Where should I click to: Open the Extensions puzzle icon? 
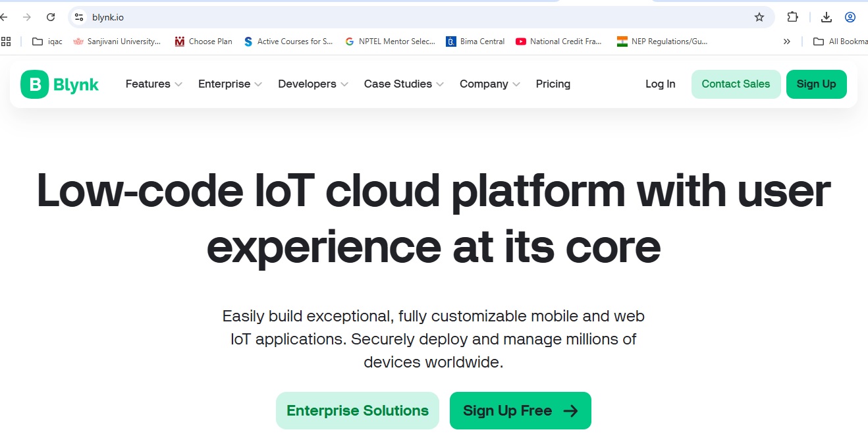pyautogui.click(x=793, y=17)
